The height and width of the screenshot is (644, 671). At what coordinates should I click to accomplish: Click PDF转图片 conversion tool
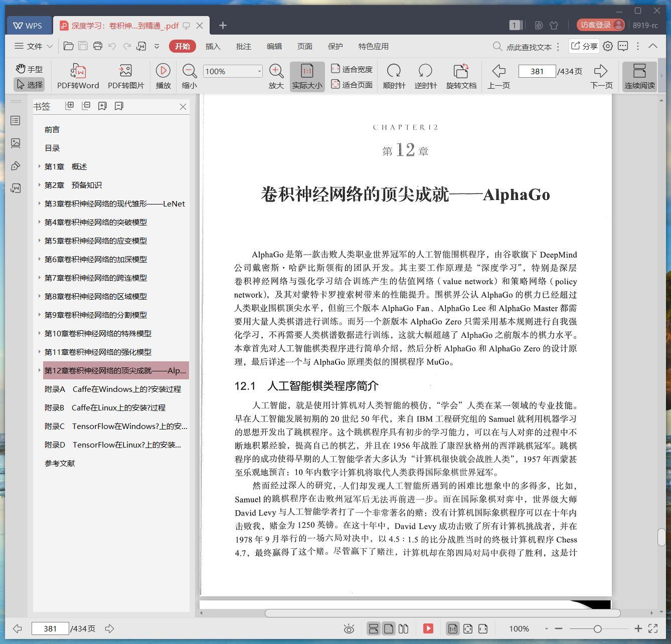click(x=126, y=76)
